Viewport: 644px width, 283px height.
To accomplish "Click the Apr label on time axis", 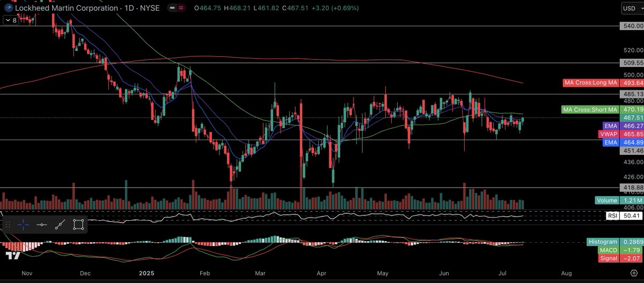I will click(x=322, y=272).
